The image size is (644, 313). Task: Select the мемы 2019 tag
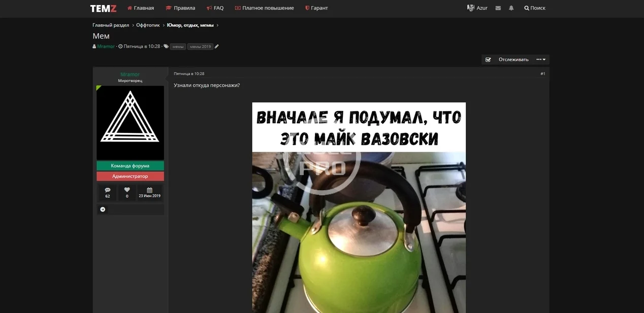[x=200, y=47]
